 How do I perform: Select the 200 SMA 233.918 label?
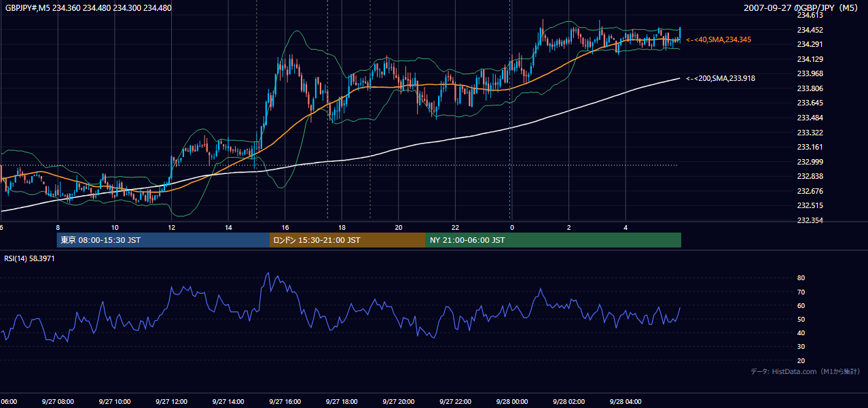pos(721,79)
